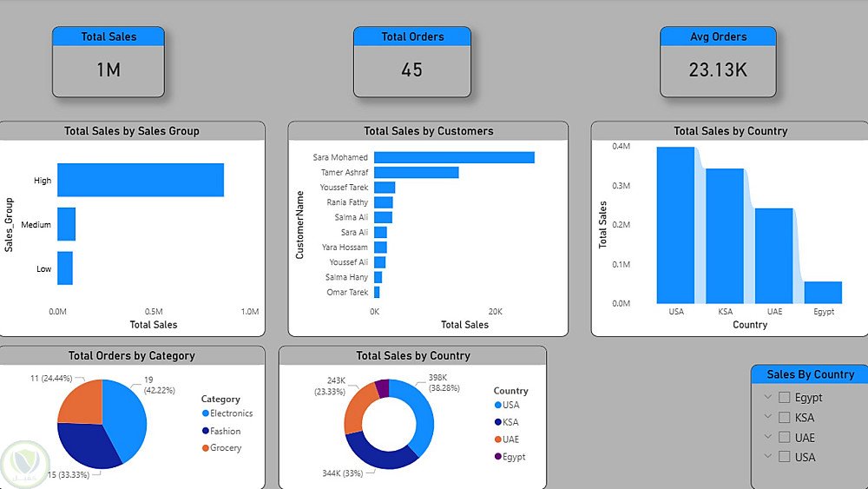The image size is (868, 489).
Task: Click the 'Salma Hany' customer label
Action: pyautogui.click(x=346, y=277)
